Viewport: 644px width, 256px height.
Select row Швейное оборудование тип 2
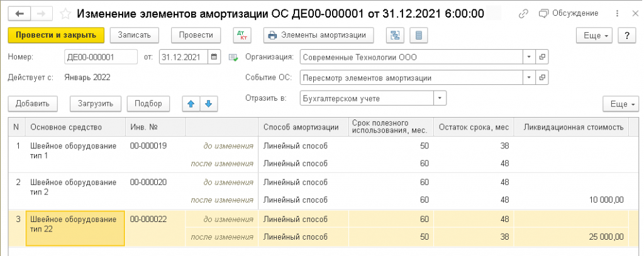pyautogui.click(x=73, y=187)
